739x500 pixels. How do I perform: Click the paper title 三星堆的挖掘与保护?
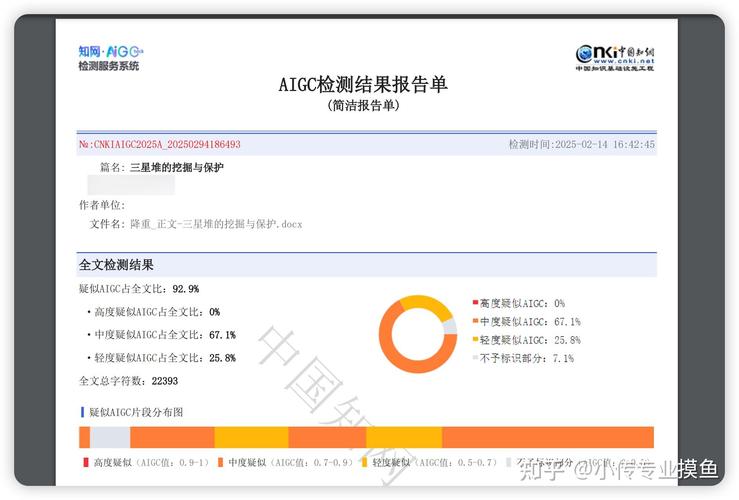pos(177,167)
